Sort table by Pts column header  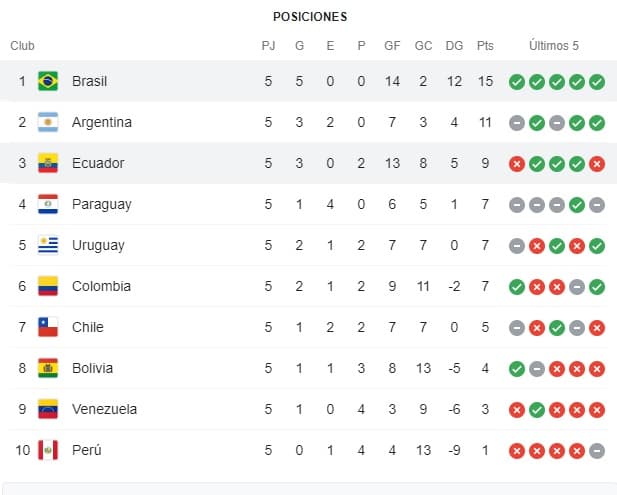[486, 46]
